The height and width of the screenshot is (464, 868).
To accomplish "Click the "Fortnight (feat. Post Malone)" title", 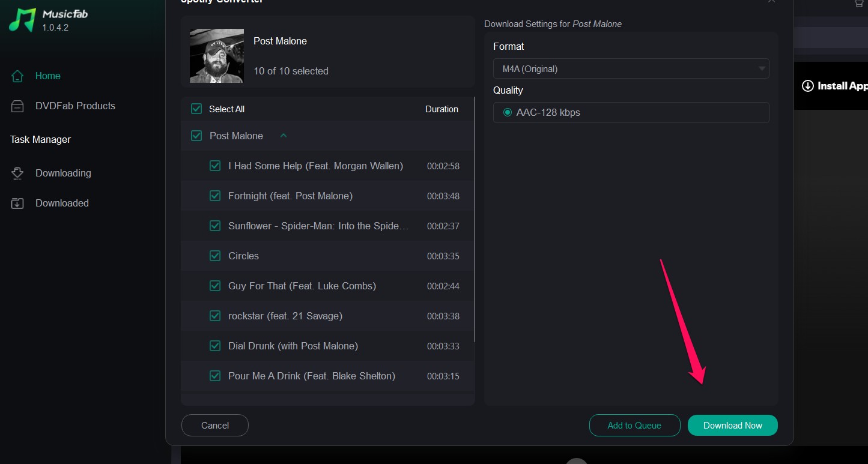I will point(290,196).
